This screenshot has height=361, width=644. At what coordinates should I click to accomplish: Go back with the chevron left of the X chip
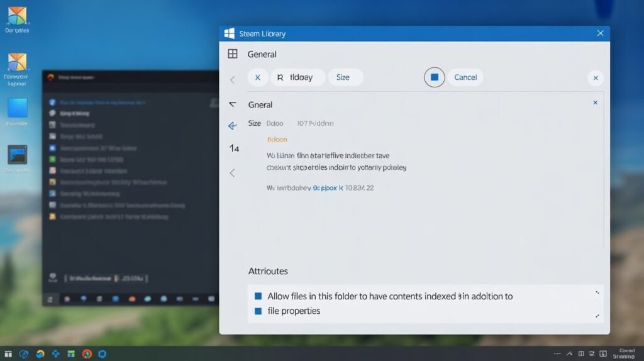(233, 80)
